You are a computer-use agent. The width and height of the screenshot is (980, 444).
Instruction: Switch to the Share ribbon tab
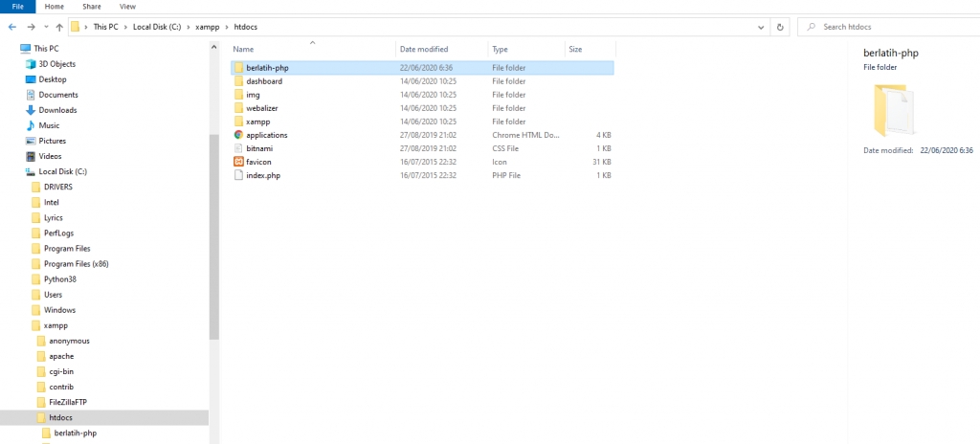click(x=92, y=6)
